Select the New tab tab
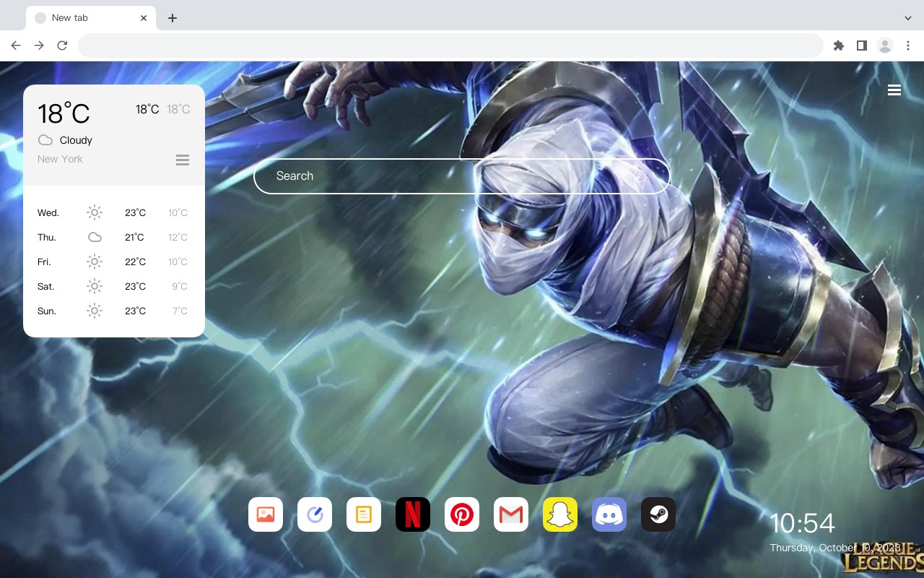 (x=91, y=18)
